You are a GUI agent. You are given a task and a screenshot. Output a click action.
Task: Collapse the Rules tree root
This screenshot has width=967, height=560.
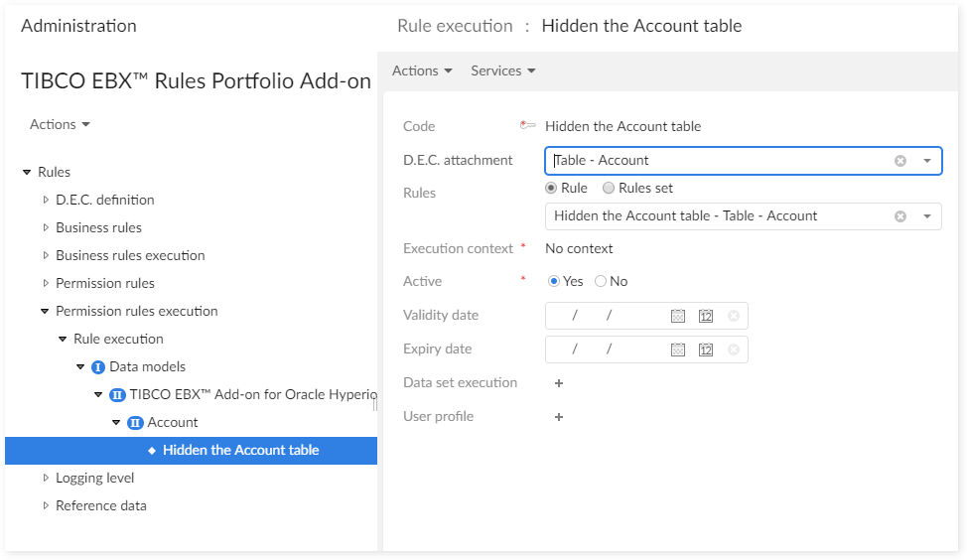tap(27, 172)
